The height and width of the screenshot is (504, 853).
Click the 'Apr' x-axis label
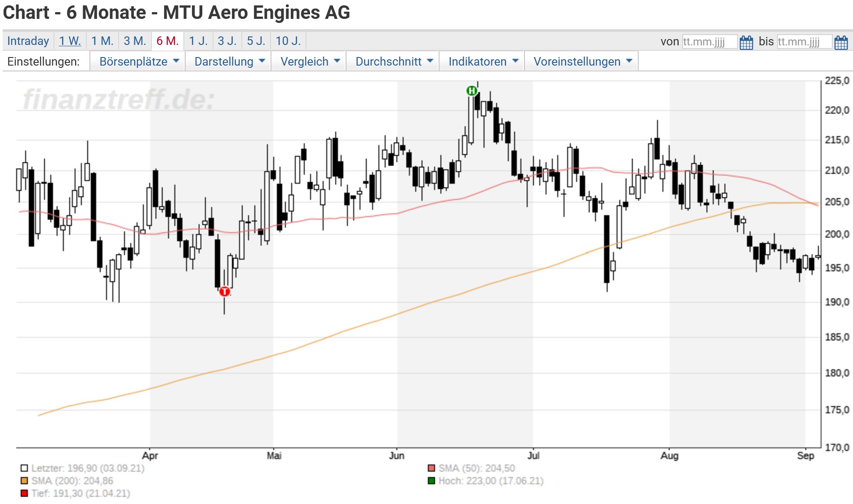click(x=150, y=456)
